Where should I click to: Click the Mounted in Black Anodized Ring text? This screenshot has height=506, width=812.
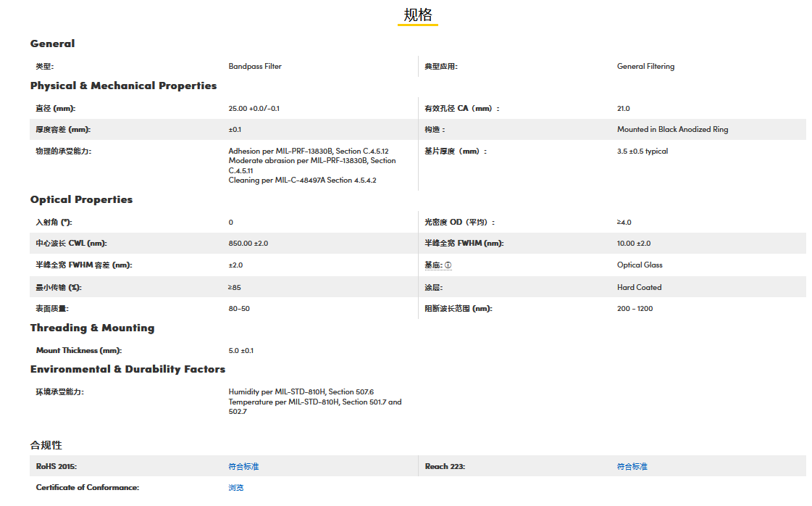pyautogui.click(x=672, y=130)
